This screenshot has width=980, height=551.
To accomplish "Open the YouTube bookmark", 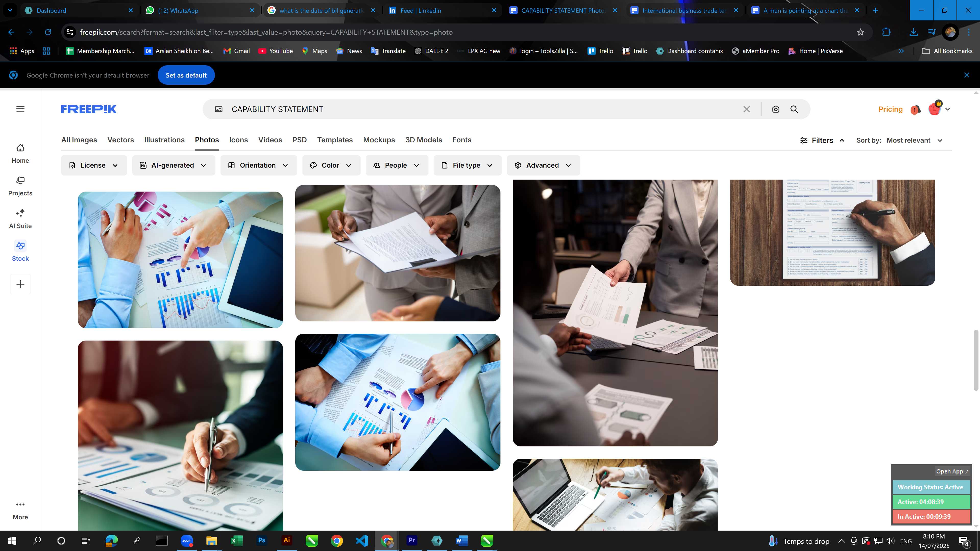I will point(276,51).
